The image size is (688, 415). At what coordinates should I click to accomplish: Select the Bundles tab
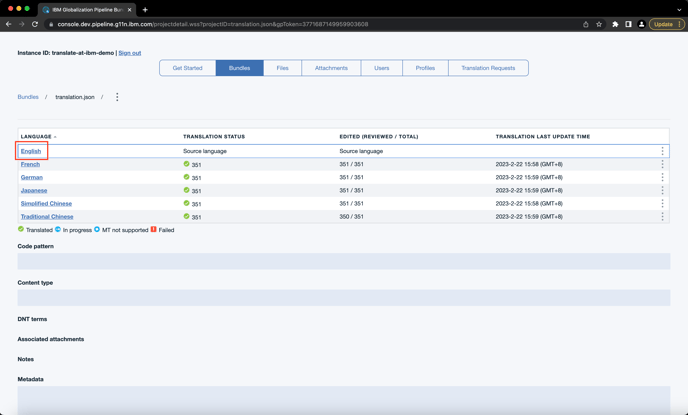coord(240,68)
